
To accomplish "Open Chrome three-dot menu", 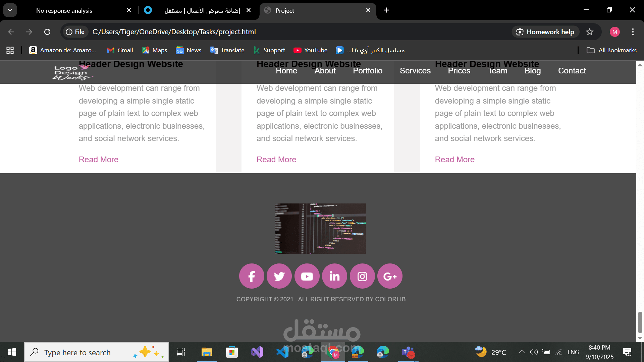I will click(x=633, y=32).
